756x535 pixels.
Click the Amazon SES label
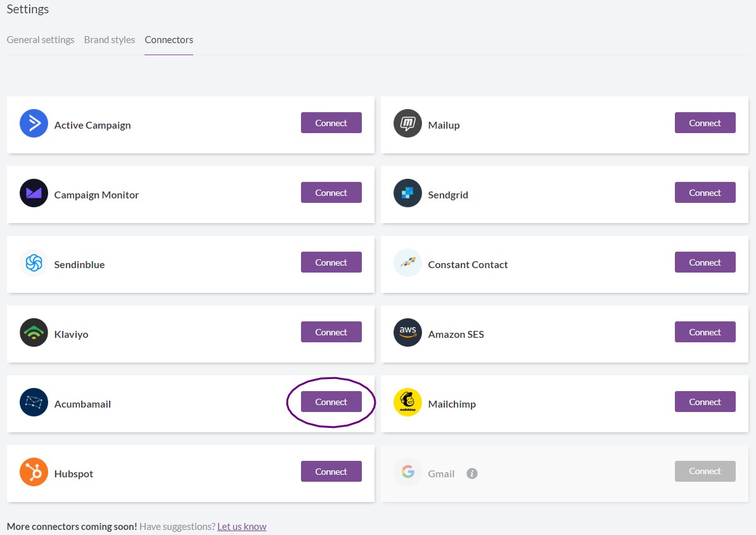point(456,334)
